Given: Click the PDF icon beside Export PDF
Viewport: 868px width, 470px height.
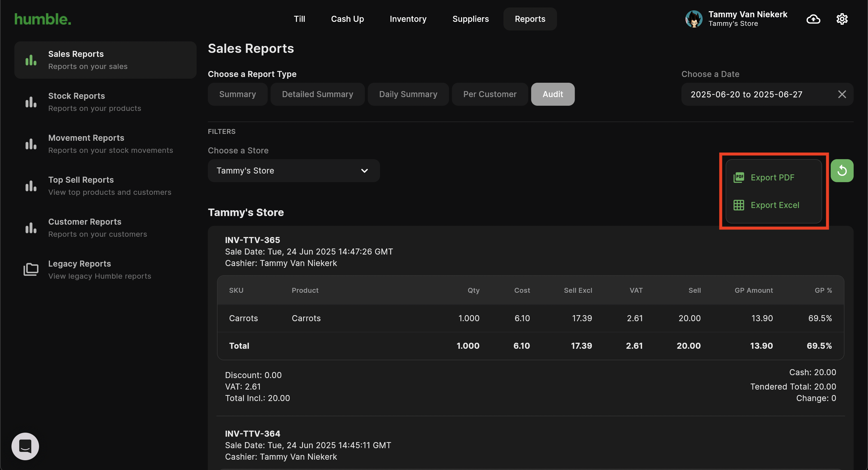Looking at the screenshot, I should 739,177.
